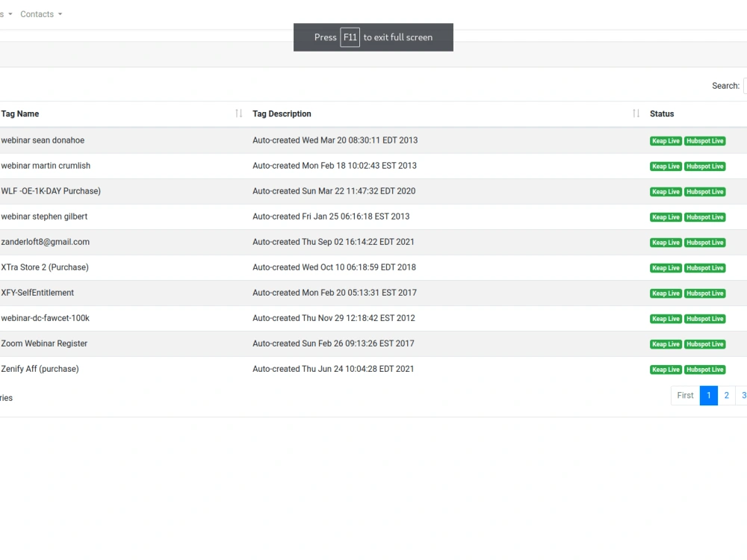
Task: Click Hubspot Live badge for zanderloft8@gmail.com row
Action: (x=704, y=243)
